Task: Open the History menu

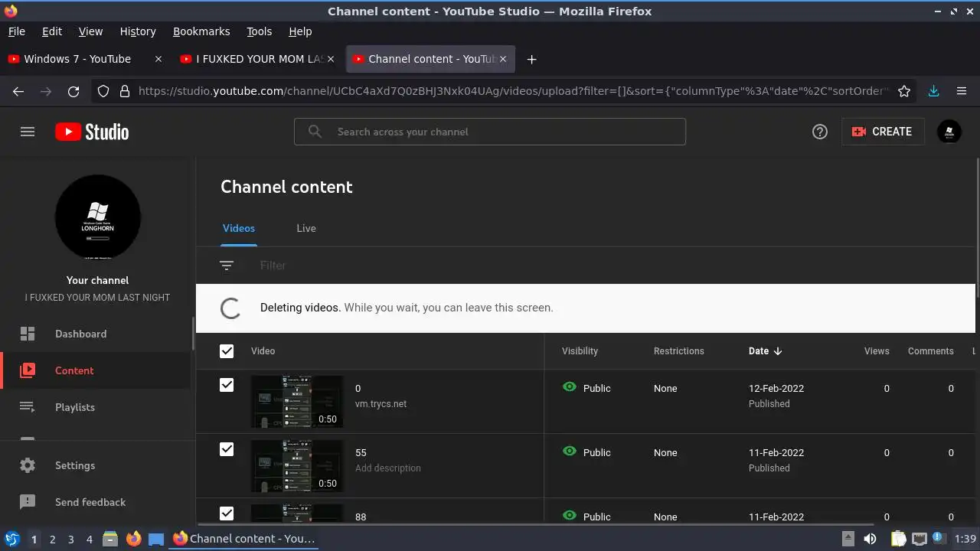Action: coord(138,31)
